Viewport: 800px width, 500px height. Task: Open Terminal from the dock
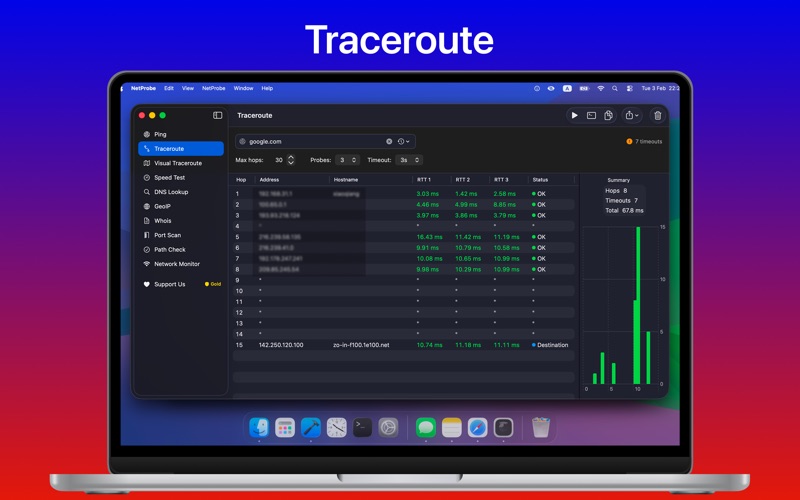coord(362,428)
